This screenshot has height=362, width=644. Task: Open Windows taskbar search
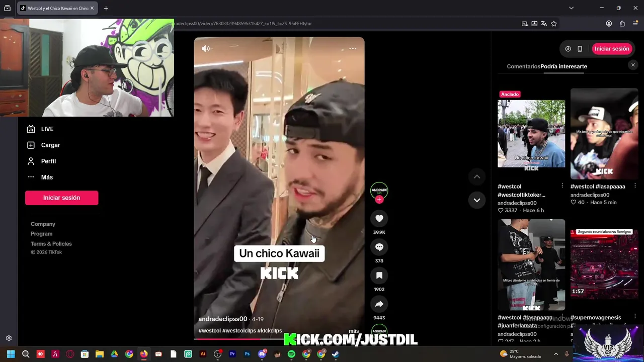26,354
